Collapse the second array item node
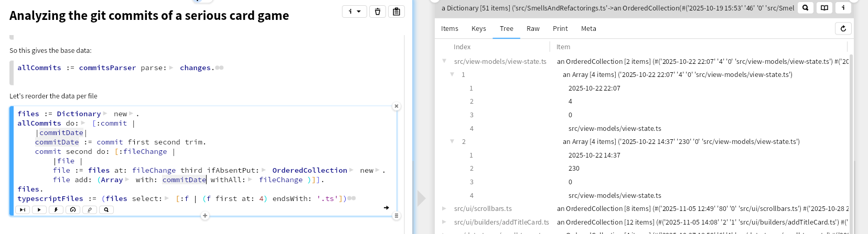 tap(452, 141)
